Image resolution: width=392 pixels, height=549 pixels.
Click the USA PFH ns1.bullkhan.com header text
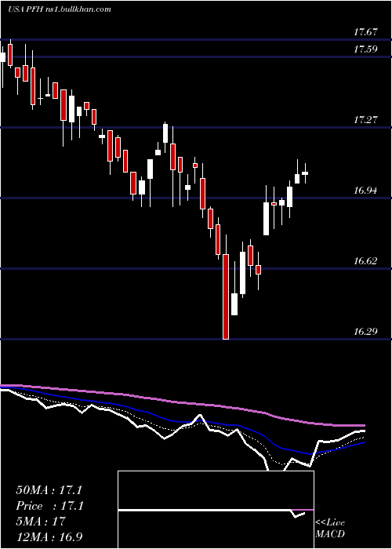point(59,9)
